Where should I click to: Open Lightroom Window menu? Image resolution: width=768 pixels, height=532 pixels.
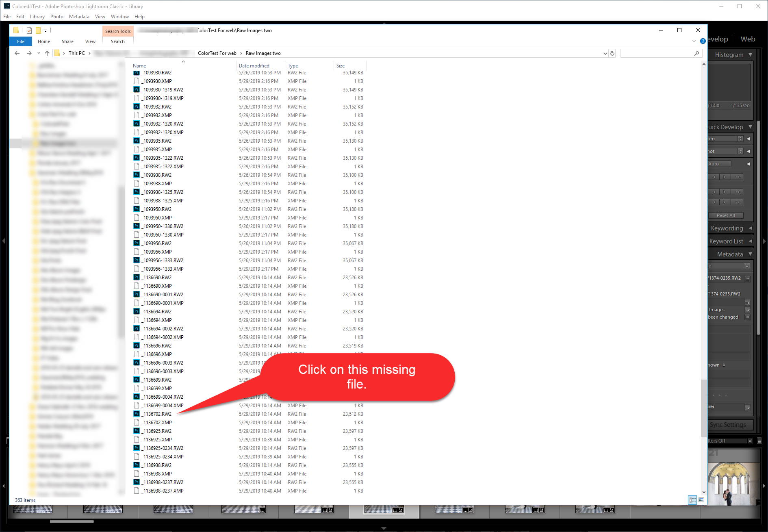[x=119, y=17]
